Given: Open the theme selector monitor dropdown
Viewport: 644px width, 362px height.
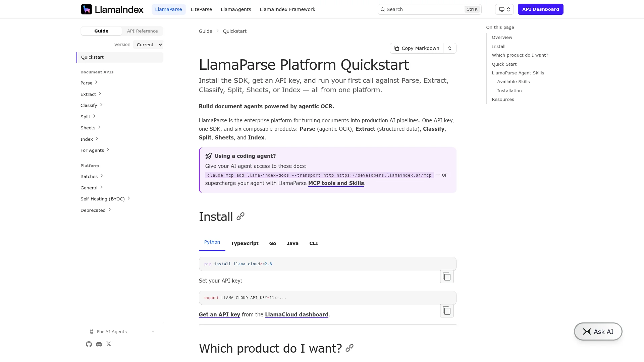Looking at the screenshot, I should click(x=504, y=9).
